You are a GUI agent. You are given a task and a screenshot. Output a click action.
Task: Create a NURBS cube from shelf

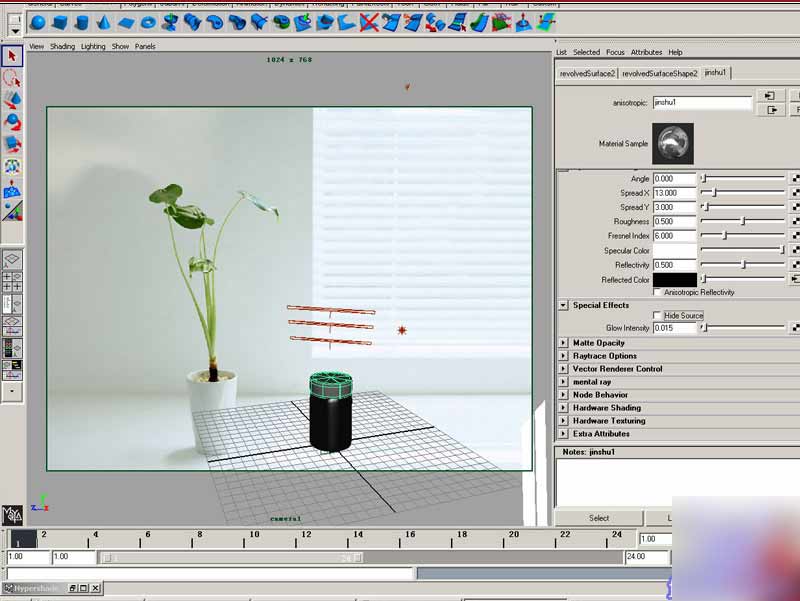pos(60,23)
